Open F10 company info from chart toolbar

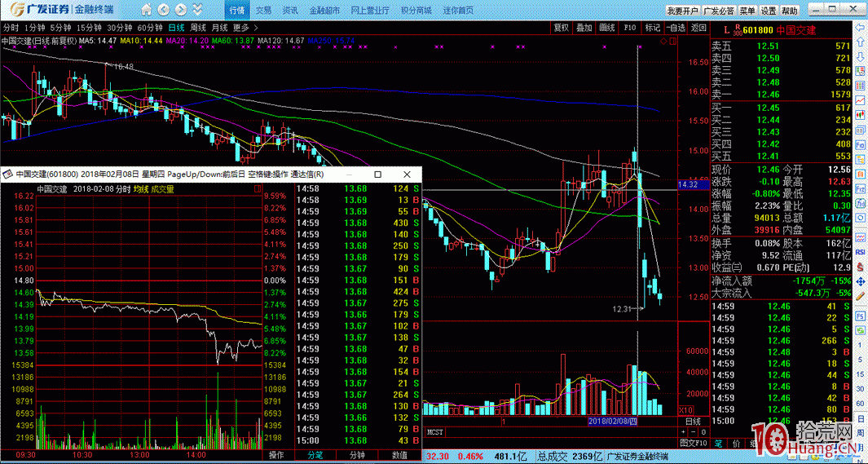click(x=630, y=28)
